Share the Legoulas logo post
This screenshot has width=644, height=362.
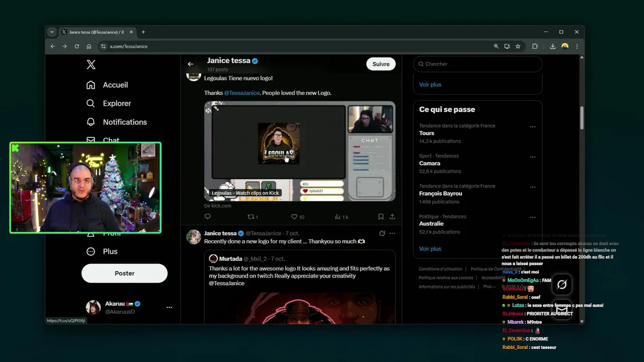392,217
